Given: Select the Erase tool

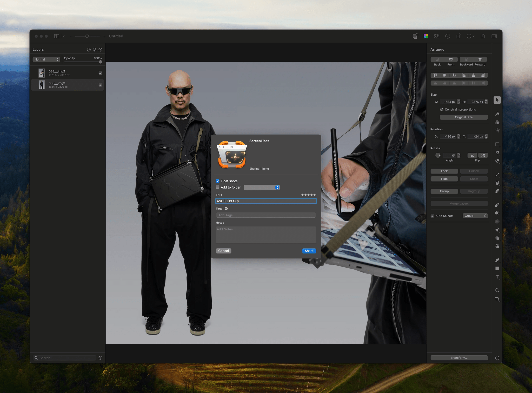Looking at the screenshot, I should 497,191.
